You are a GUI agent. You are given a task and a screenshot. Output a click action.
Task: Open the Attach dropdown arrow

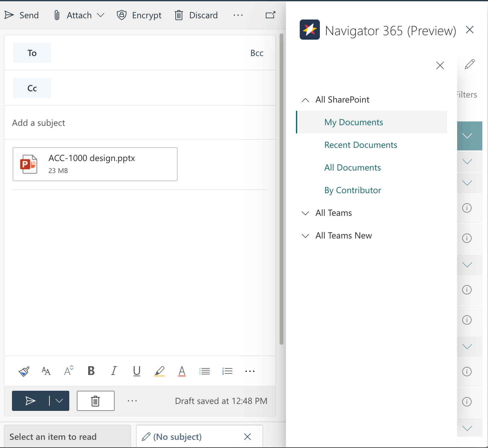click(101, 15)
